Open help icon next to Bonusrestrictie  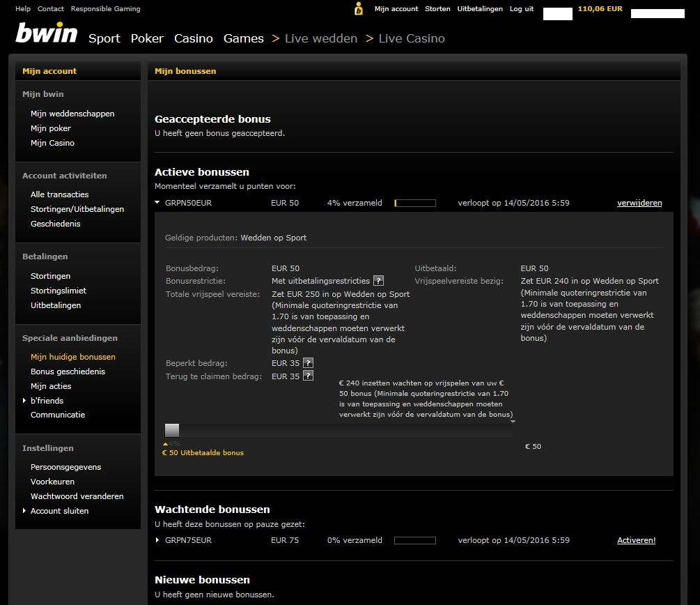[x=378, y=281]
